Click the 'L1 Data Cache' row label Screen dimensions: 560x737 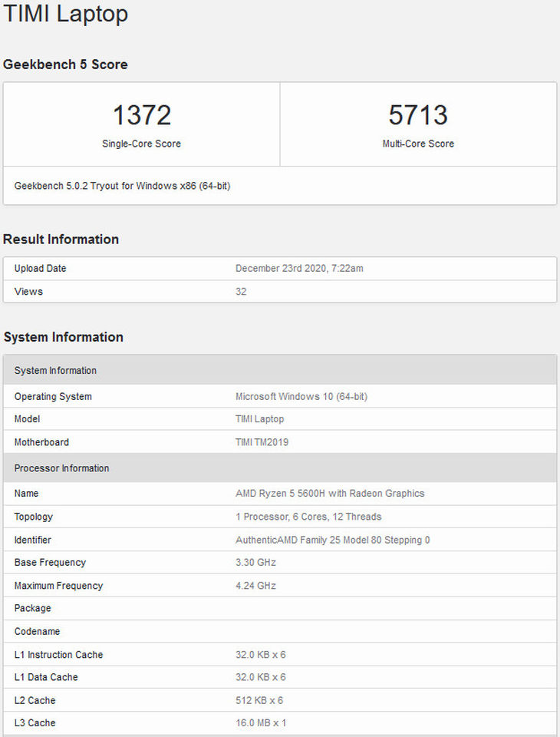[x=46, y=677]
